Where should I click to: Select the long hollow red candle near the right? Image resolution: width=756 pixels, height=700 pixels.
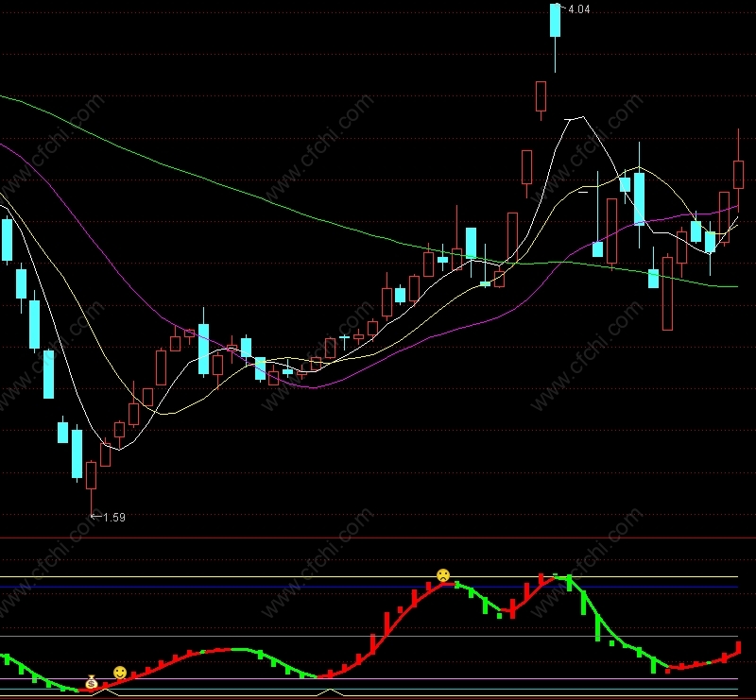(x=668, y=293)
